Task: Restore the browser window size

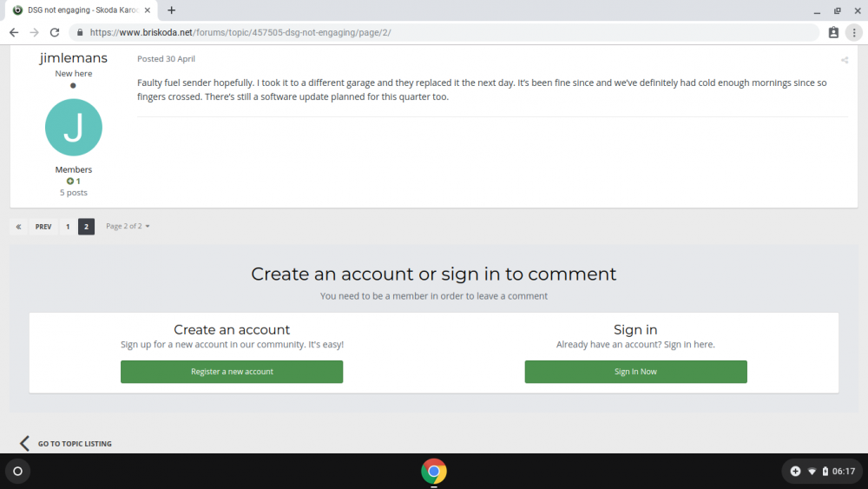Action: 838,10
